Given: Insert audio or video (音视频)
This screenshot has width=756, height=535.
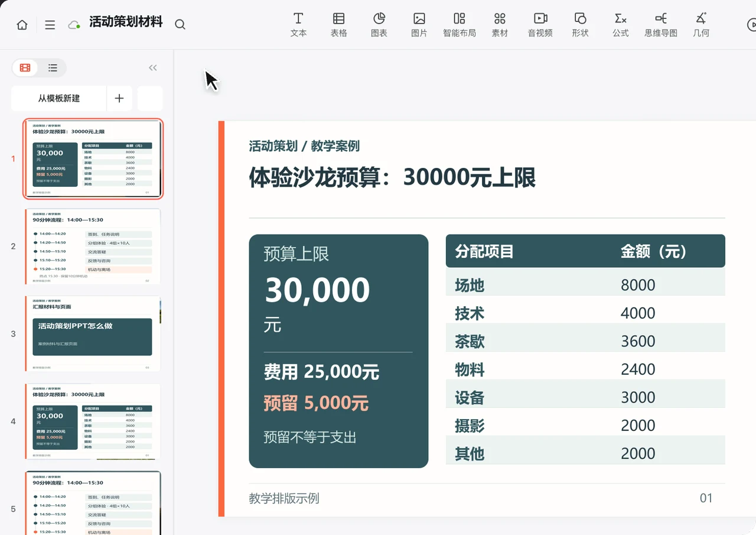Looking at the screenshot, I should [540, 25].
